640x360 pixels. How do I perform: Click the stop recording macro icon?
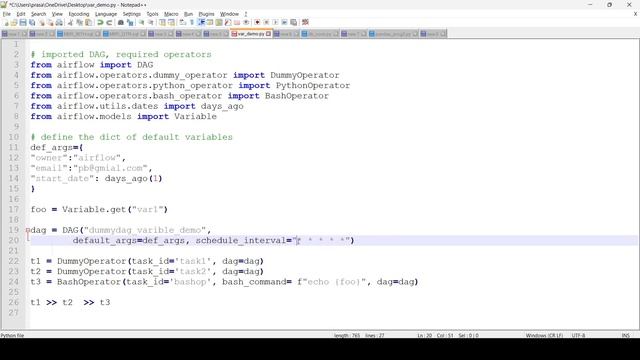266,22
